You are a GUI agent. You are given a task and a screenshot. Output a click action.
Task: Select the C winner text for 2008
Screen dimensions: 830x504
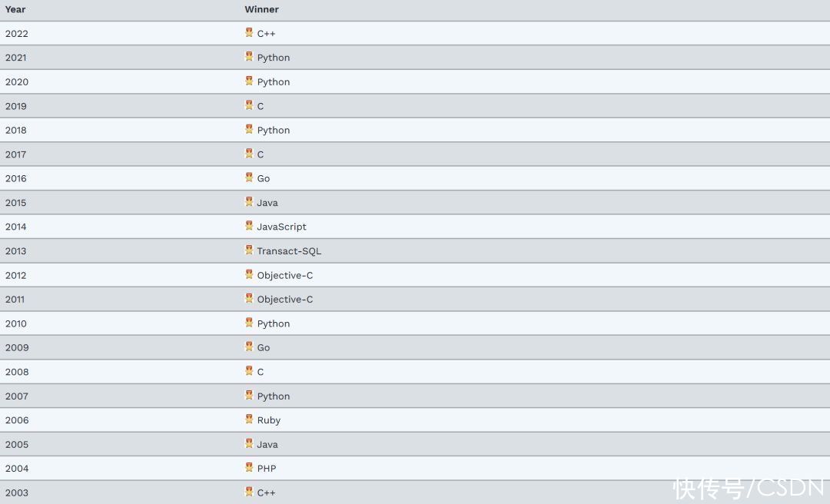tap(261, 372)
